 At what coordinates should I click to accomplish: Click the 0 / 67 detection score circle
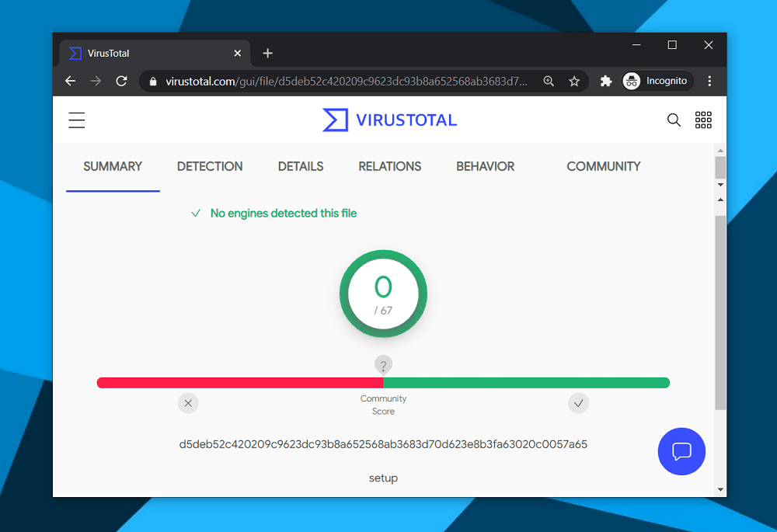coord(383,294)
